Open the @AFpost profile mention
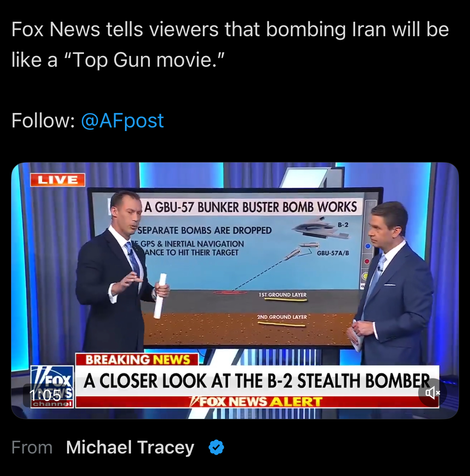This screenshot has width=470, height=476. 122,121
